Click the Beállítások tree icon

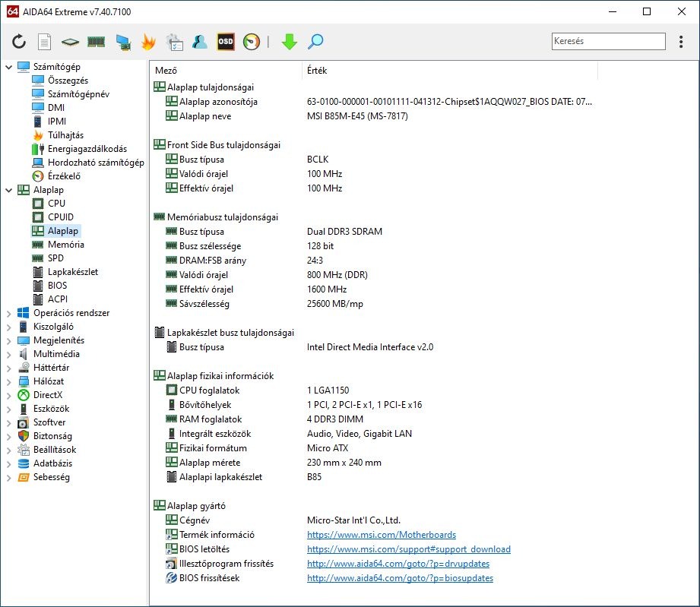[24, 450]
